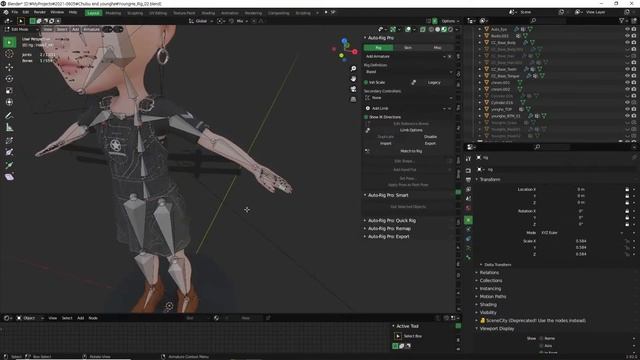Select solid viewport shading icon
640x360 pixels.
[x=438, y=29]
